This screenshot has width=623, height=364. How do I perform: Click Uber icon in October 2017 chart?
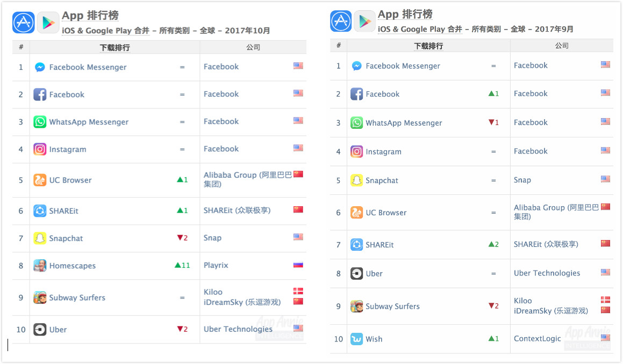pyautogui.click(x=40, y=330)
